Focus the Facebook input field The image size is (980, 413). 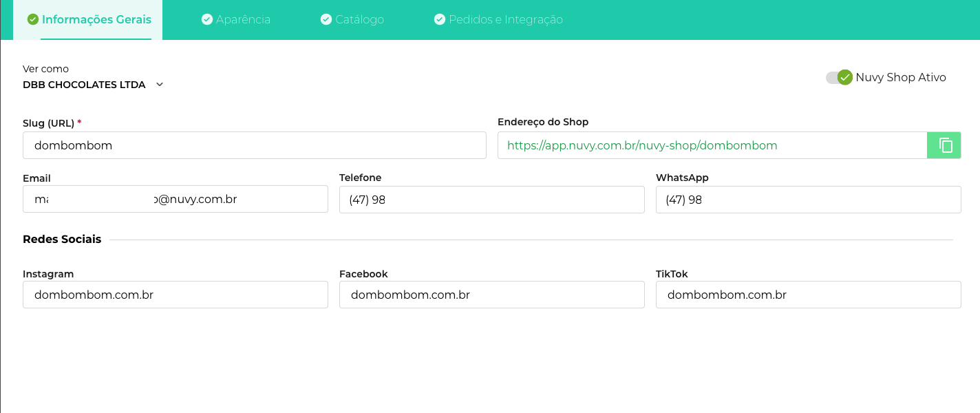[491, 295]
